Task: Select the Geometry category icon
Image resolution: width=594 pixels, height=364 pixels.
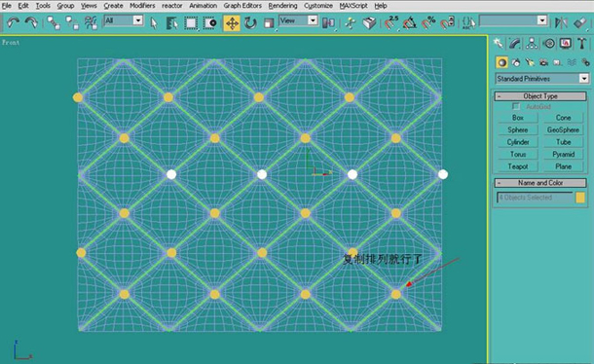Action: click(x=501, y=62)
